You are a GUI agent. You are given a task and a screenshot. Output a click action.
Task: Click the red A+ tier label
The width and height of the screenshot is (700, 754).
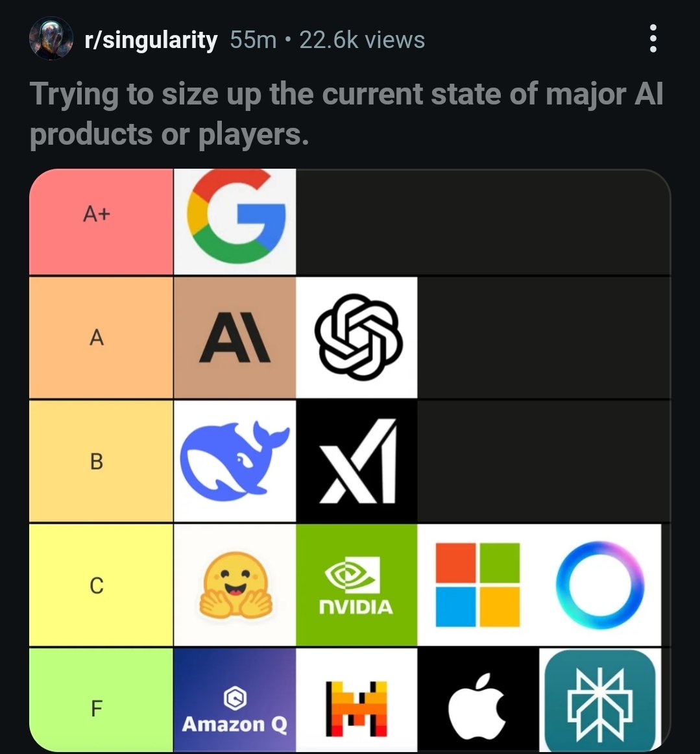101,222
